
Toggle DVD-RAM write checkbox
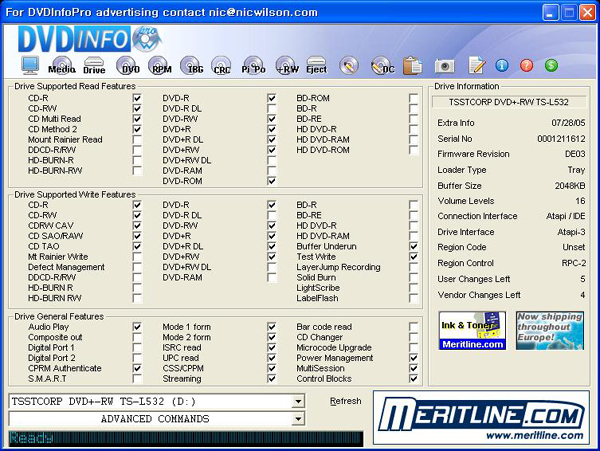tap(271, 277)
